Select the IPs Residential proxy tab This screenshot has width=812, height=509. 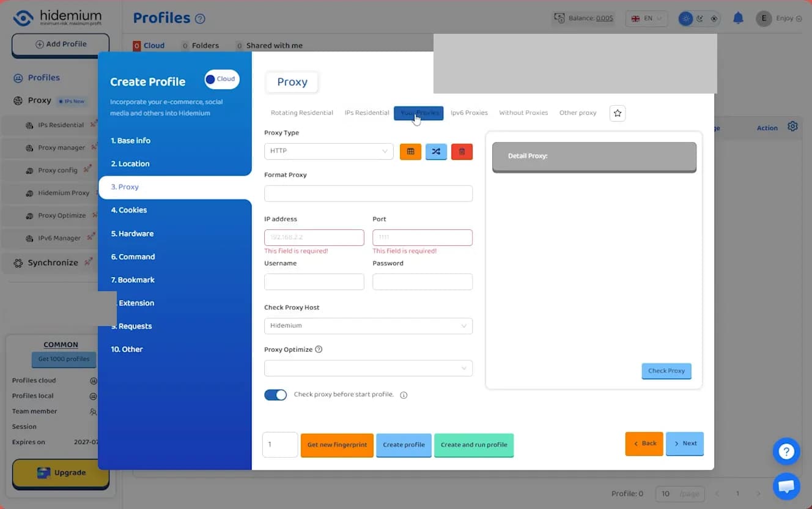(367, 113)
